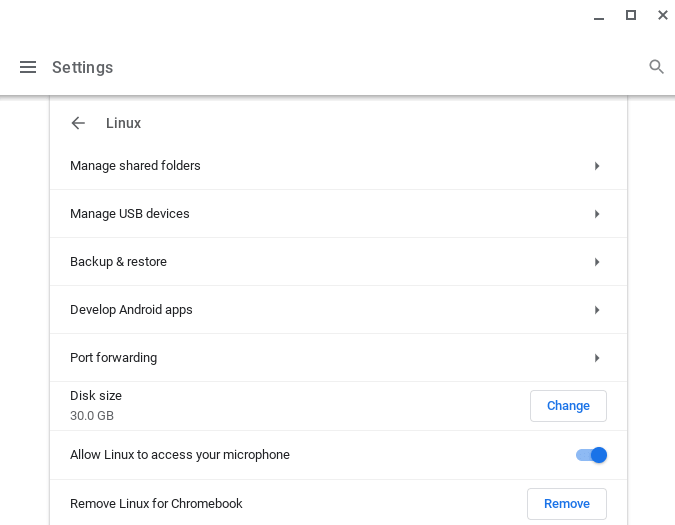Open the Backup & restore item
Viewport: 675px width, 525px height.
[x=118, y=262]
